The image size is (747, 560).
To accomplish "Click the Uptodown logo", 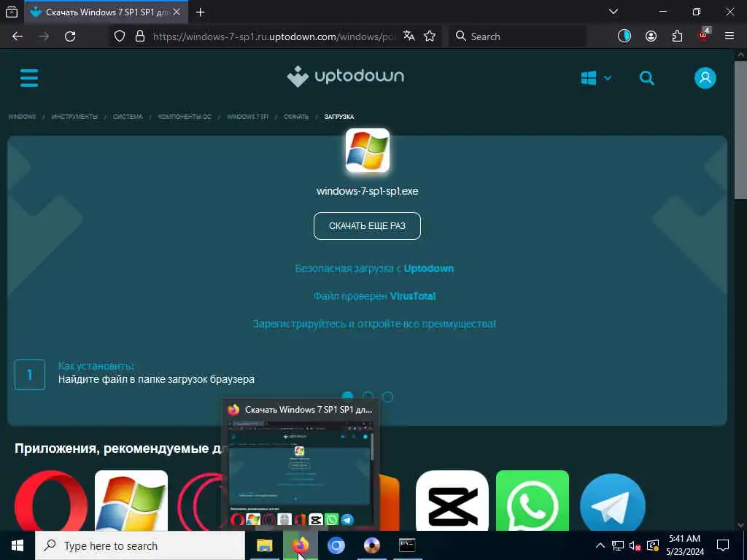I will click(345, 76).
